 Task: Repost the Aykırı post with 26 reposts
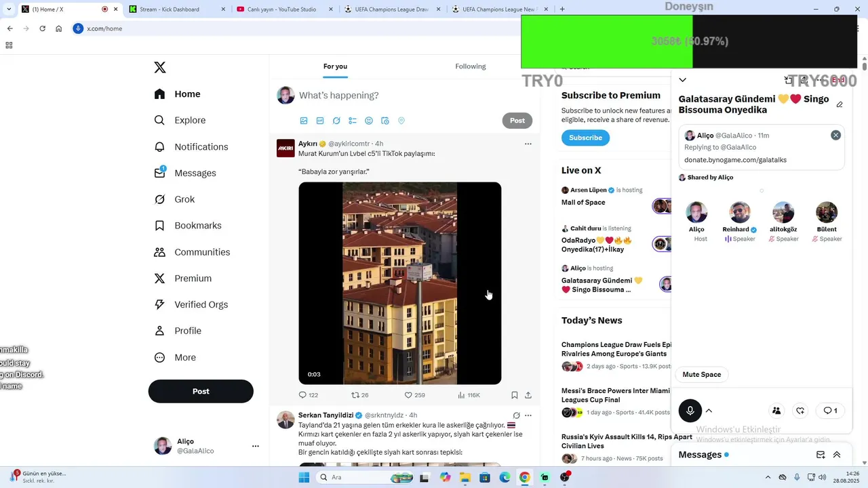[x=360, y=395]
